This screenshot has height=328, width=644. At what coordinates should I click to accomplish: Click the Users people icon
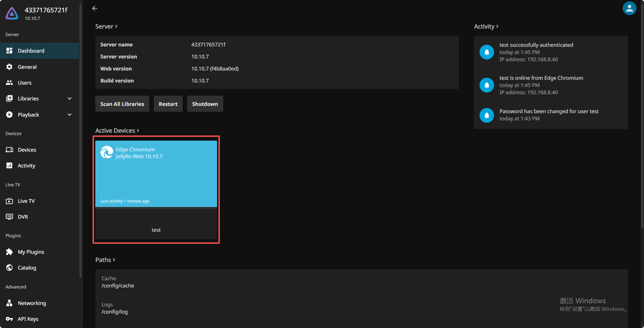pyautogui.click(x=9, y=83)
